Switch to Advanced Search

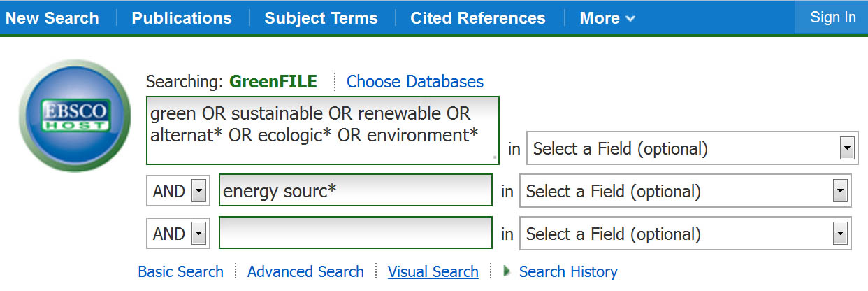point(305,271)
